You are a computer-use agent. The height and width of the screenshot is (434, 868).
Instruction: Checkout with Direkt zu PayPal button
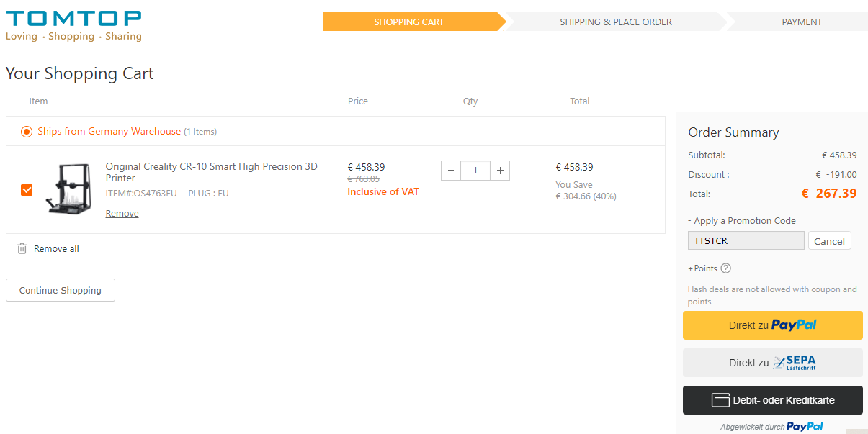pos(772,325)
